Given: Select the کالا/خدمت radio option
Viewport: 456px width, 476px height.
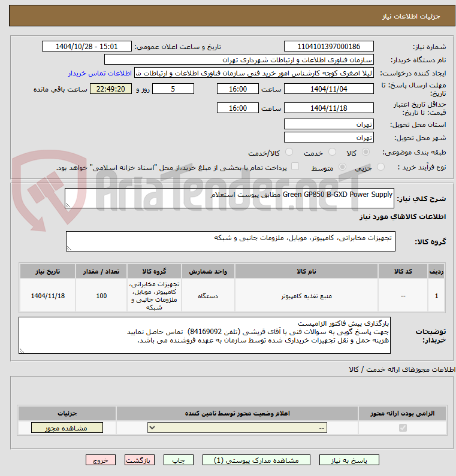Looking at the screenshot, I should pyautogui.click(x=289, y=152).
